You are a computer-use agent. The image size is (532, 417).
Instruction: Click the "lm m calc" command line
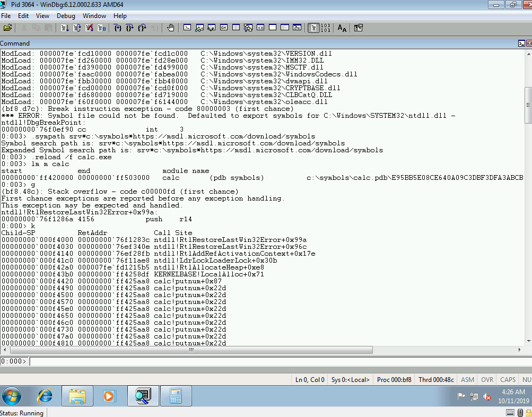click(36, 164)
